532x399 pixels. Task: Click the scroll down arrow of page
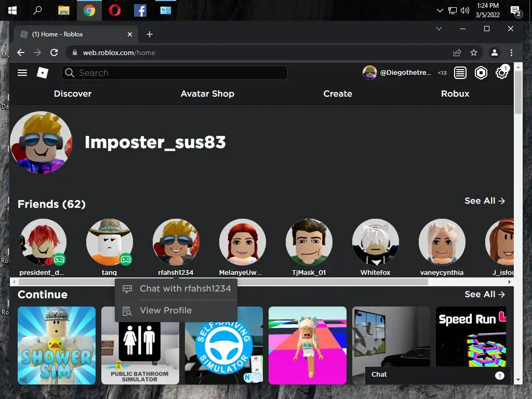[x=518, y=380]
